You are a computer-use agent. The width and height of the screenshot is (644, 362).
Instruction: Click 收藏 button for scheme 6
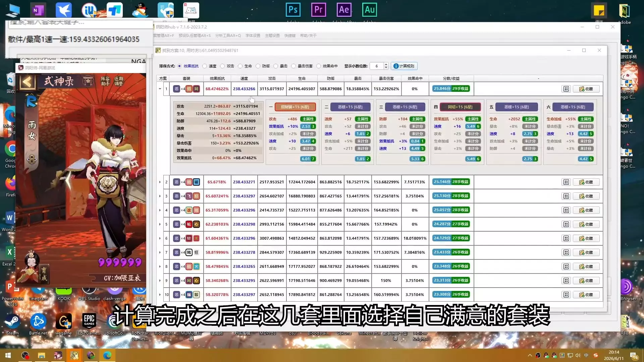click(586, 238)
